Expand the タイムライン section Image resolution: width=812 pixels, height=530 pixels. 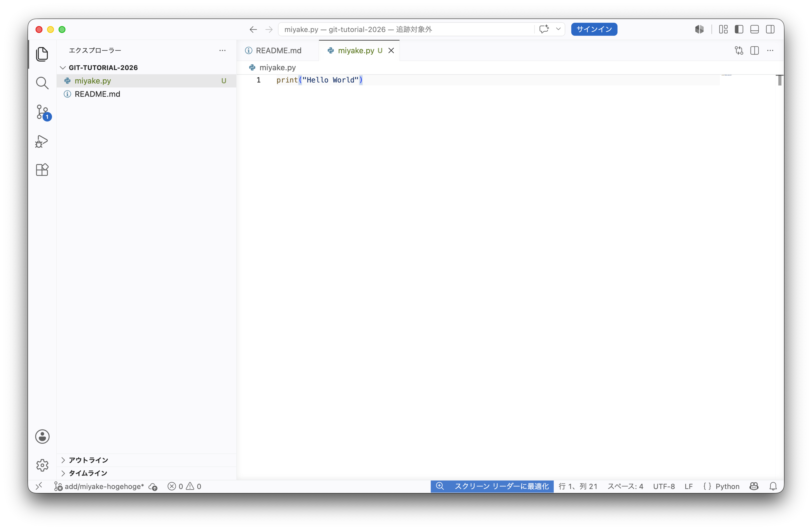point(146,473)
